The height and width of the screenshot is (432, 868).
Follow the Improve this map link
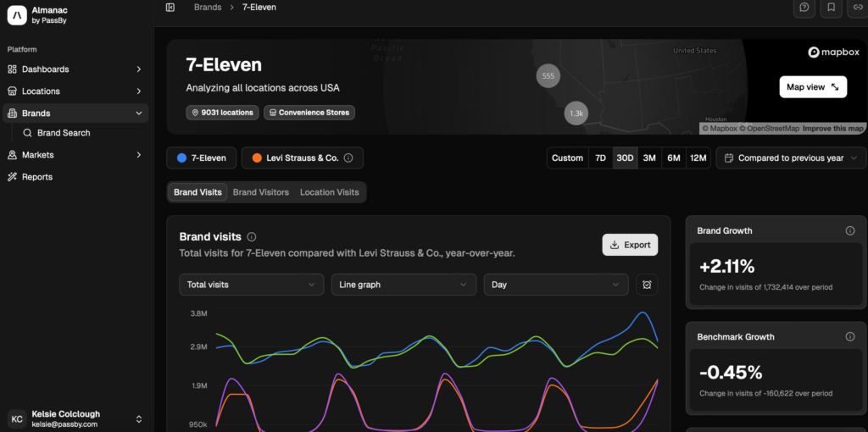click(833, 128)
